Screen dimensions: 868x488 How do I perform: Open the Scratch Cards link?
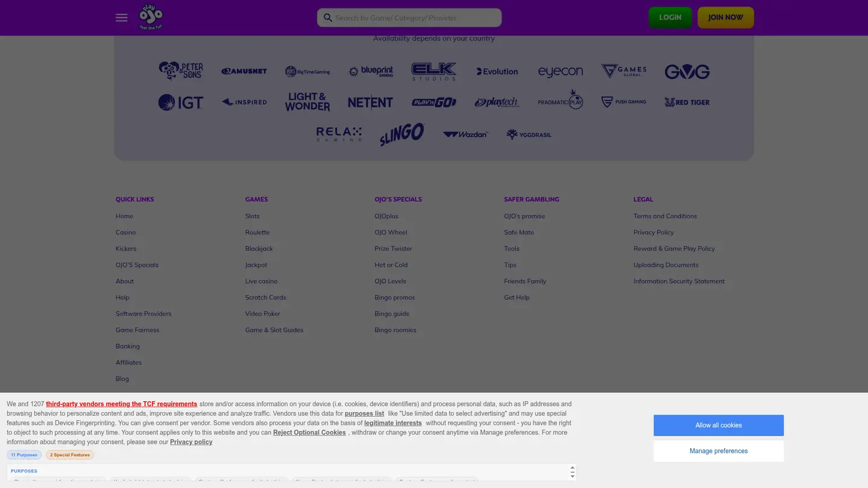(266, 298)
